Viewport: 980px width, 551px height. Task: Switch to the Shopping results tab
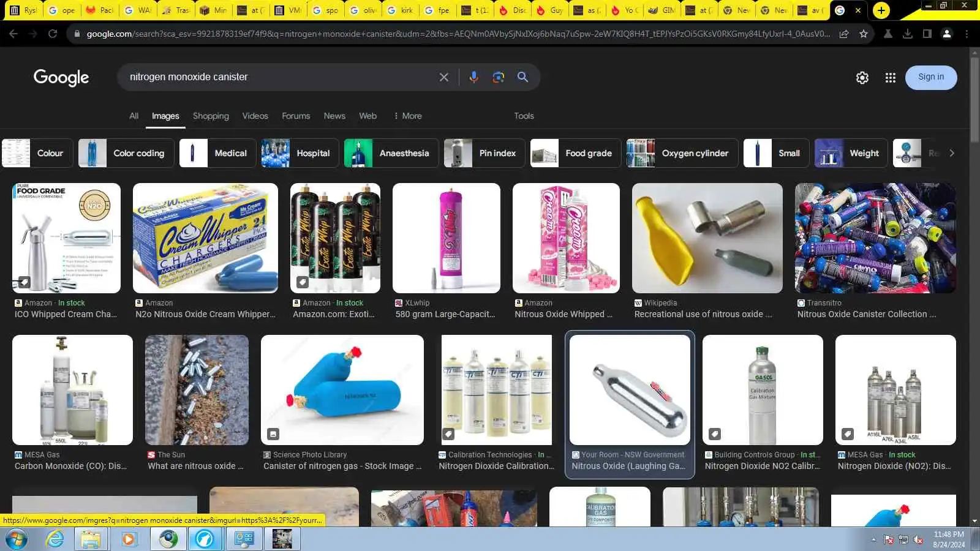pyautogui.click(x=211, y=116)
